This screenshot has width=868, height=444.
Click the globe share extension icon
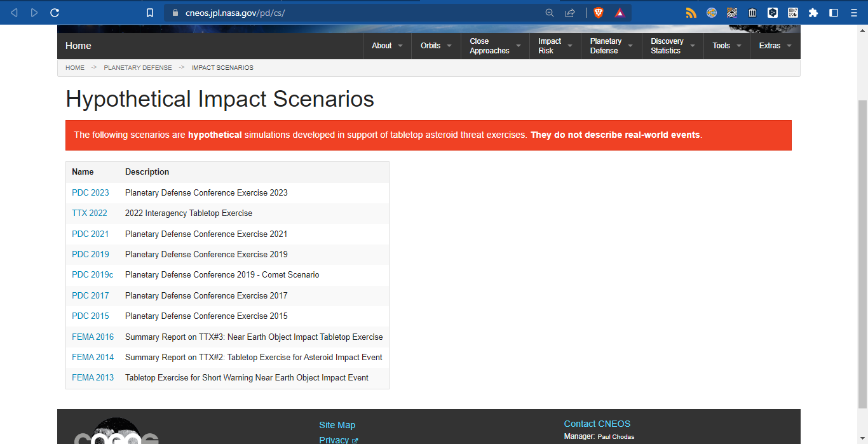click(712, 13)
